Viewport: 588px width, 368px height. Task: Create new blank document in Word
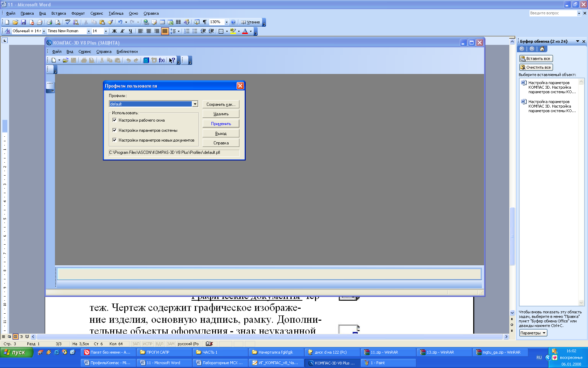coord(7,22)
